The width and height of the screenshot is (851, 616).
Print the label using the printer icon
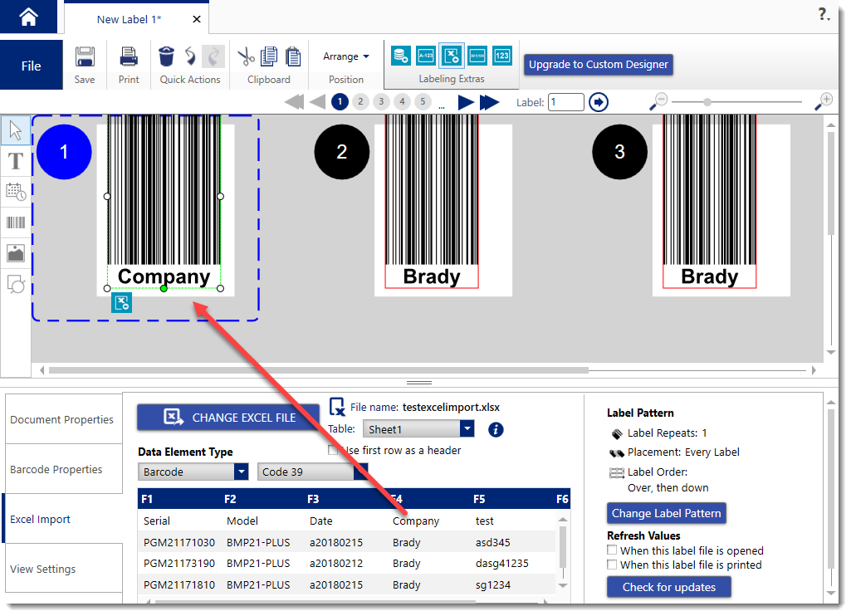(129, 56)
